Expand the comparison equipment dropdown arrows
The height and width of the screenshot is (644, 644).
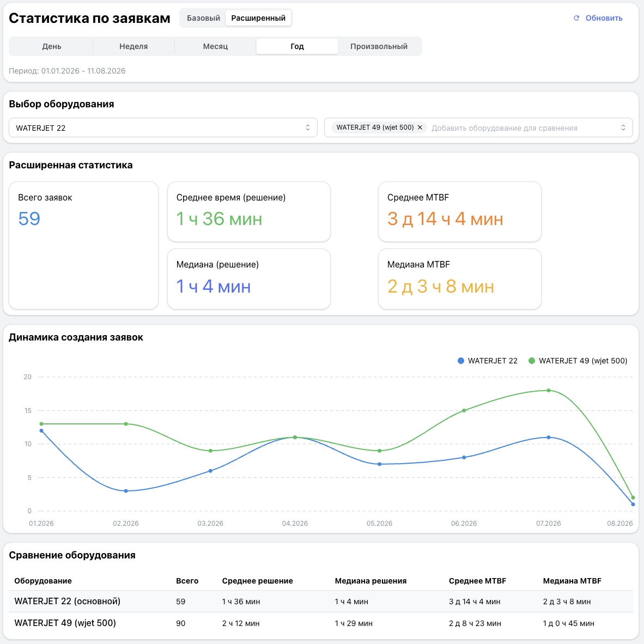pyautogui.click(x=623, y=127)
